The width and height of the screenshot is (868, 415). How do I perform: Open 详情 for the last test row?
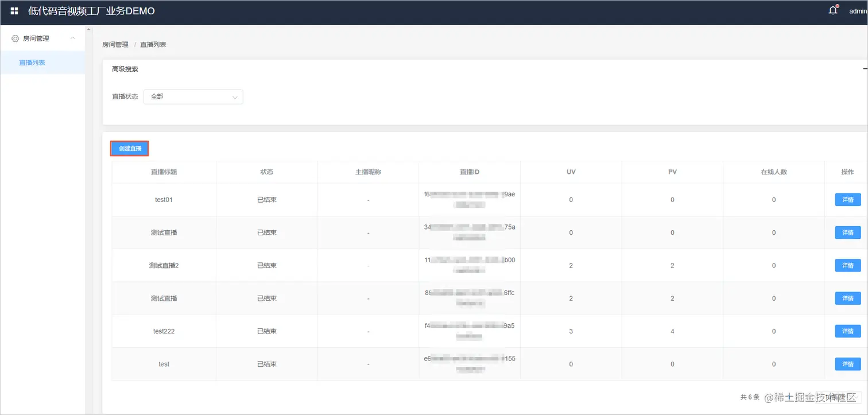tap(847, 364)
